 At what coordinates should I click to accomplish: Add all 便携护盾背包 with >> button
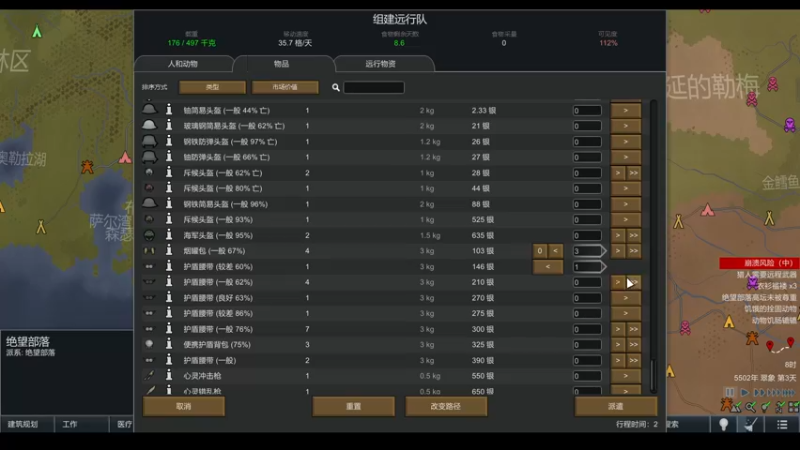click(634, 344)
